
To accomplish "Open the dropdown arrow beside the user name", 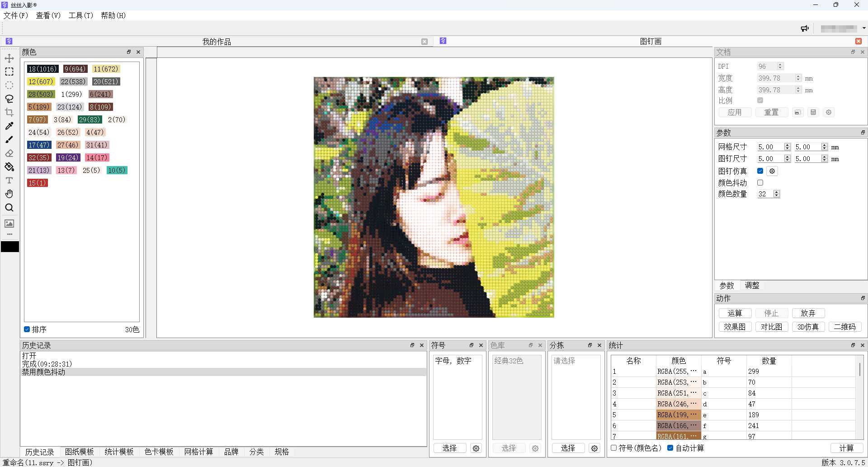I will click(x=864, y=28).
